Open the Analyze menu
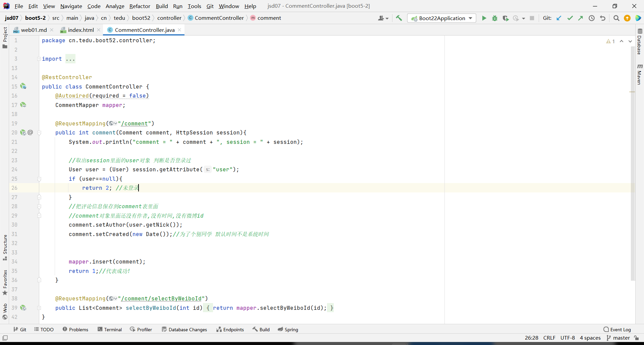 coord(115,6)
